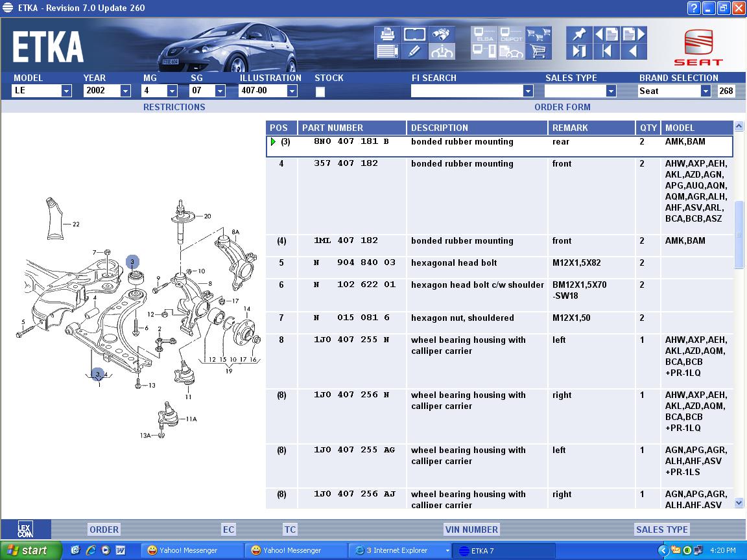Click the single shopping cart icon
The width and height of the screenshot is (747, 560).
click(538, 51)
